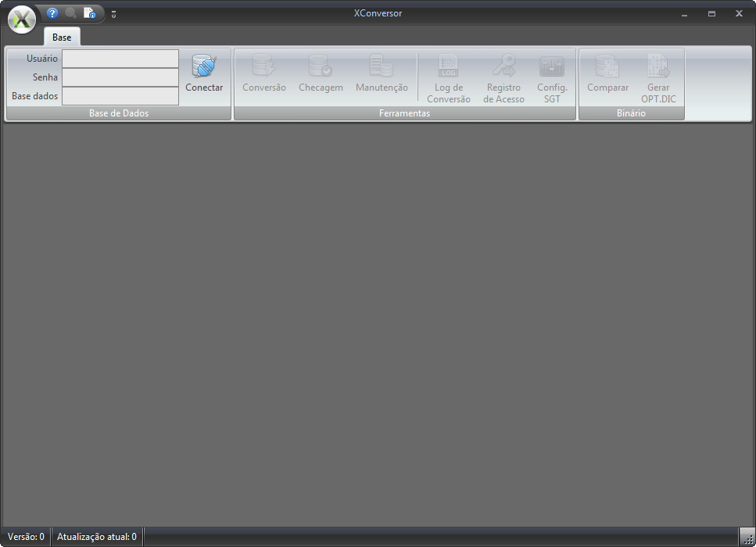
Task: Click into the Usuário input field
Action: click(x=120, y=59)
